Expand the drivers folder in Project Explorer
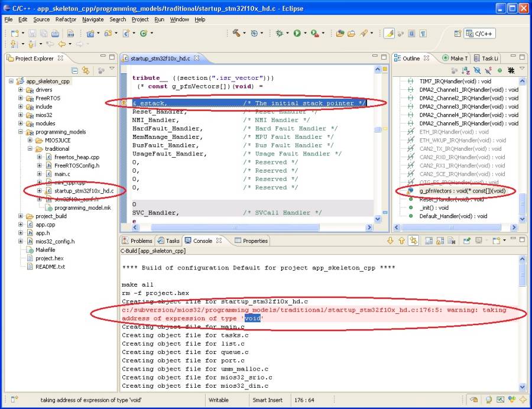This screenshot has width=532, height=409. point(21,90)
